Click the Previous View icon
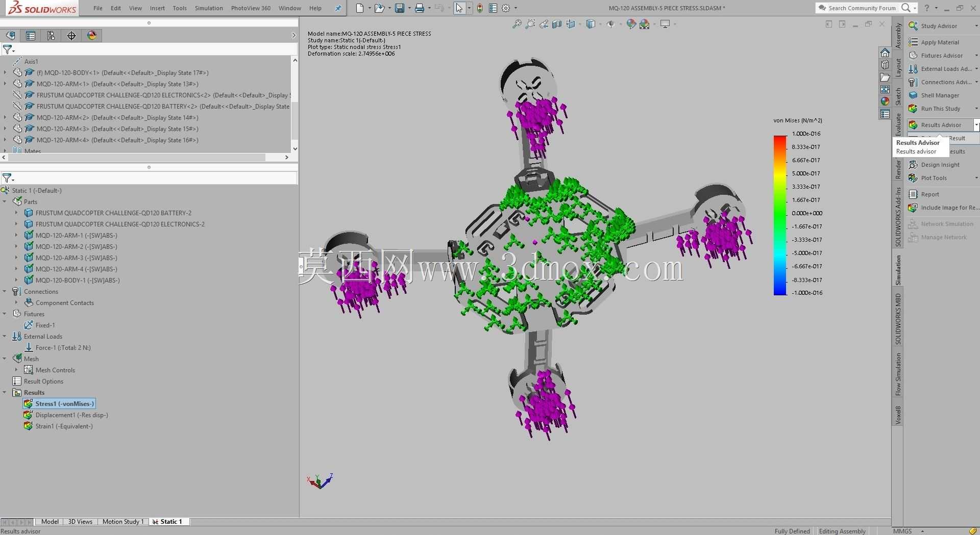Screen dimensions: 980x535 (x=544, y=24)
